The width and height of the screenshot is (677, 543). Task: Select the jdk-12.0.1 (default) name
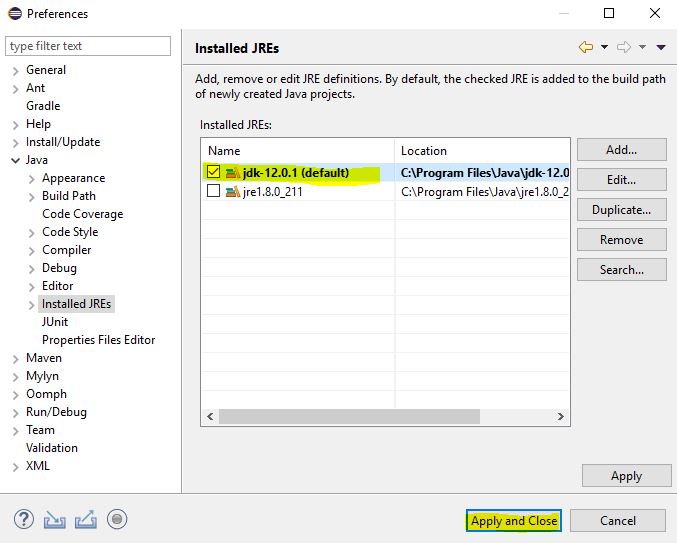(x=296, y=173)
